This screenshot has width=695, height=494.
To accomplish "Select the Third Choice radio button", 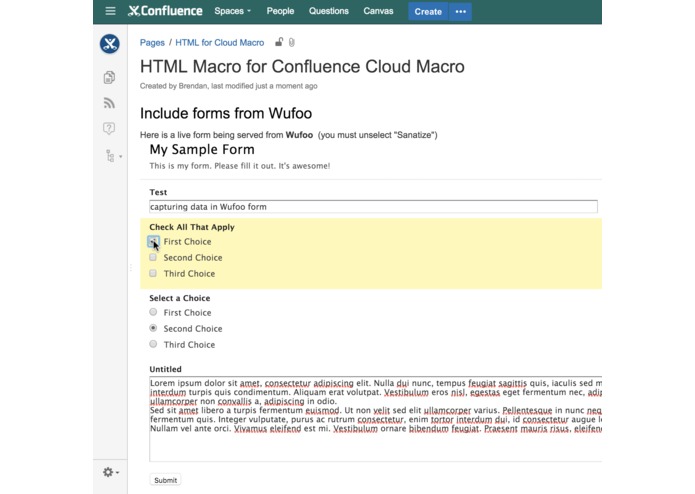I will (153, 344).
